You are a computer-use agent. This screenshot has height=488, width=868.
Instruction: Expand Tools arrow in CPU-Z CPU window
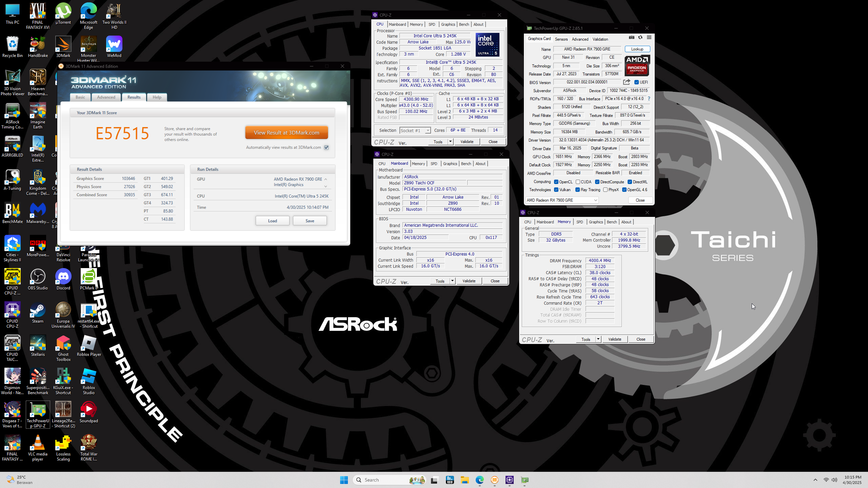click(x=450, y=142)
